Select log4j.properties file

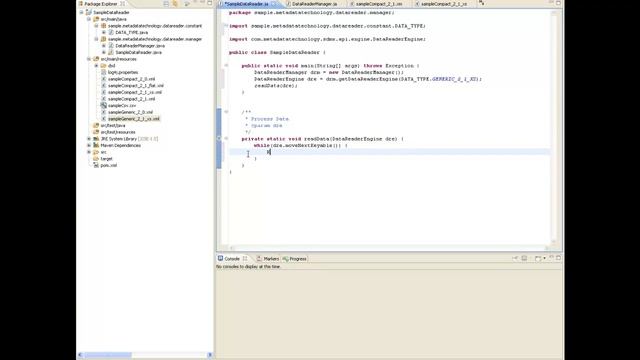(x=123, y=72)
